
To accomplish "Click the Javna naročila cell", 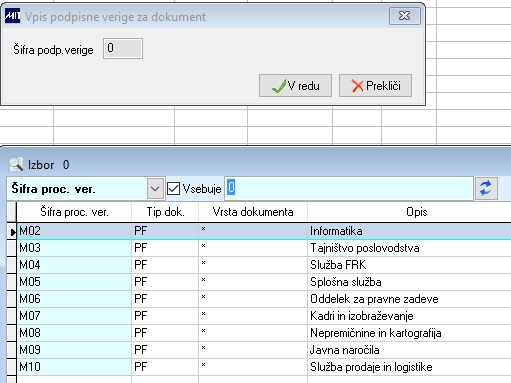I will [x=409, y=350].
